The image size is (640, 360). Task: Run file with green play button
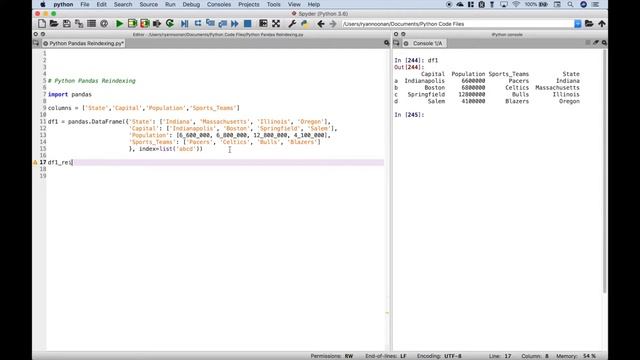pos(120,24)
